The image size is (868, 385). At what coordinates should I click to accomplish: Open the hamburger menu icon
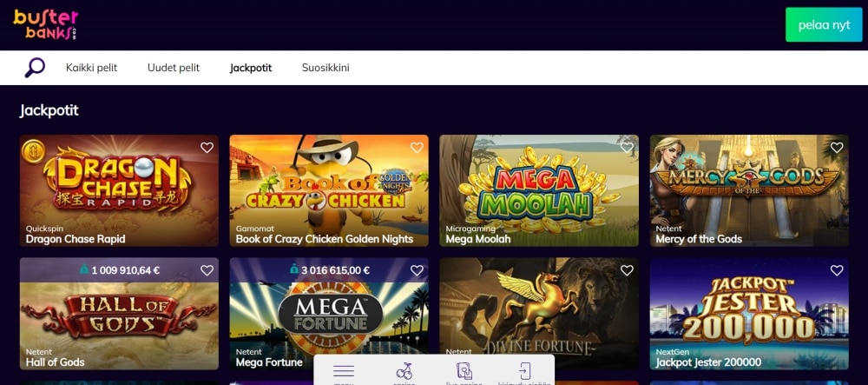(x=344, y=371)
